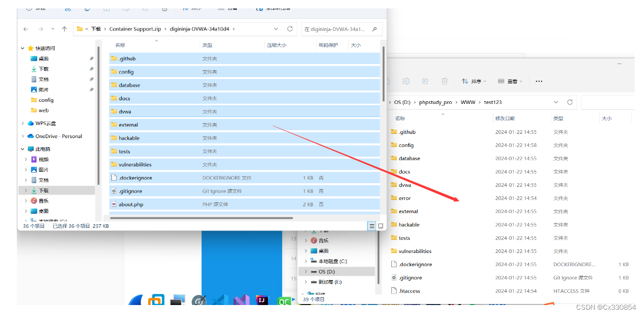Click the Forward arrow in the zip window
Screen dimensions: 644x315
click(40, 29)
